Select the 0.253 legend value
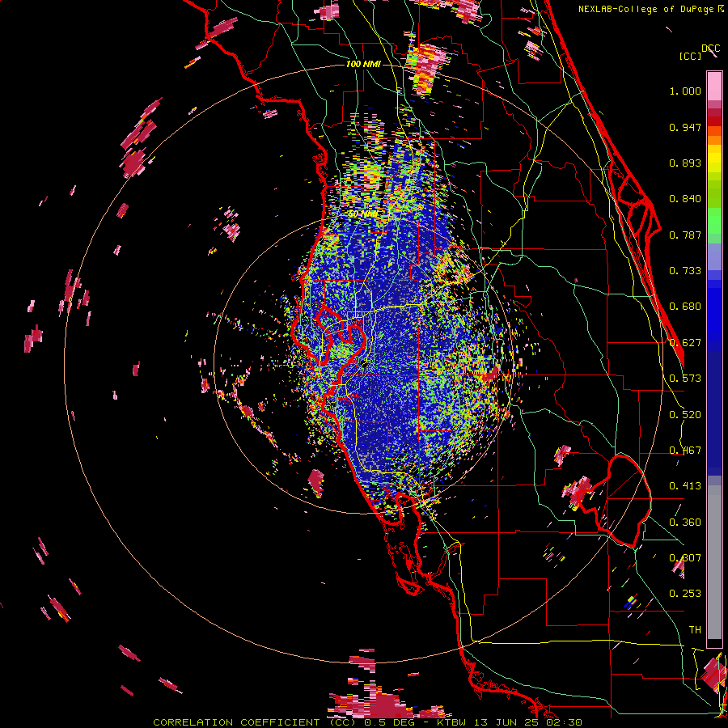 coord(685,594)
